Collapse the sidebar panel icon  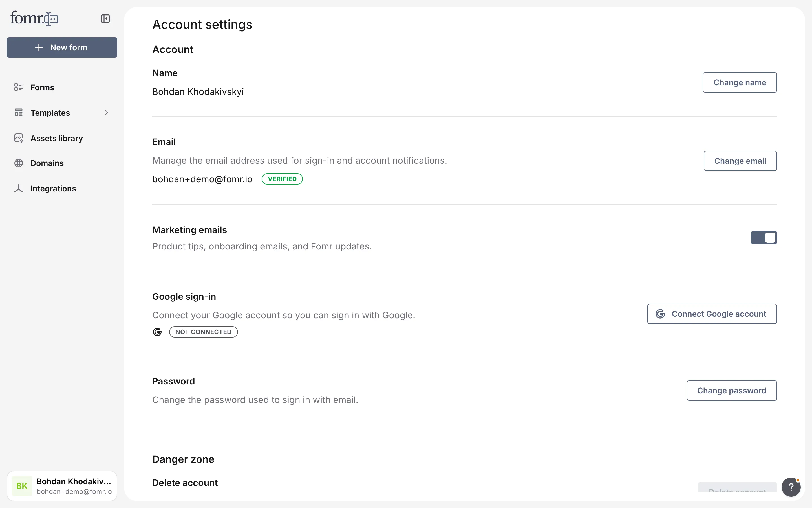[x=105, y=18]
